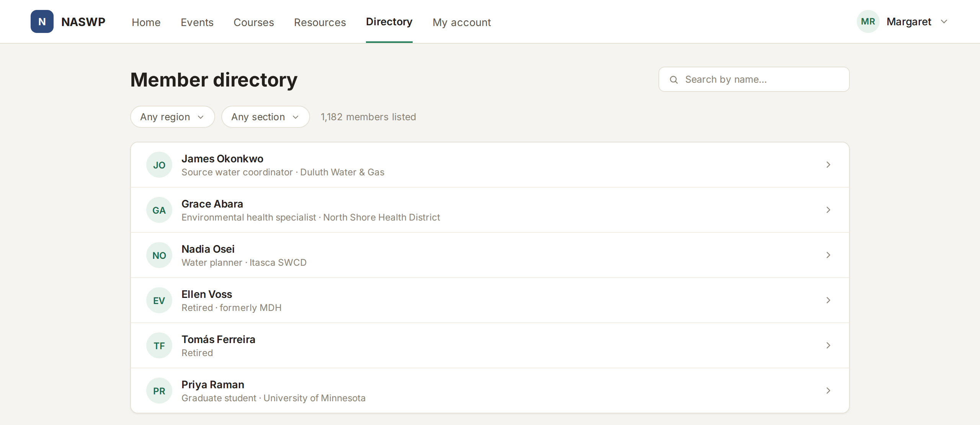Click 'Water planner · Itasca SWCD' text
This screenshot has height=425, width=980.
point(244,263)
